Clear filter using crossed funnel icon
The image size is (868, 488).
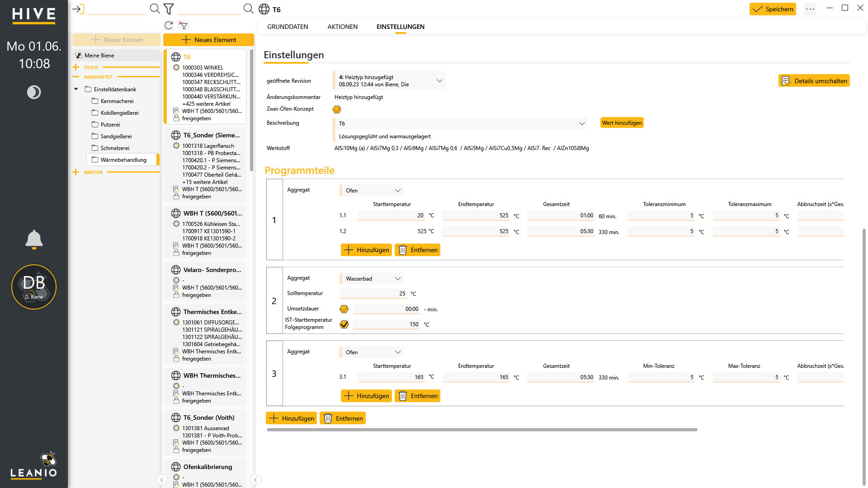coord(183,25)
